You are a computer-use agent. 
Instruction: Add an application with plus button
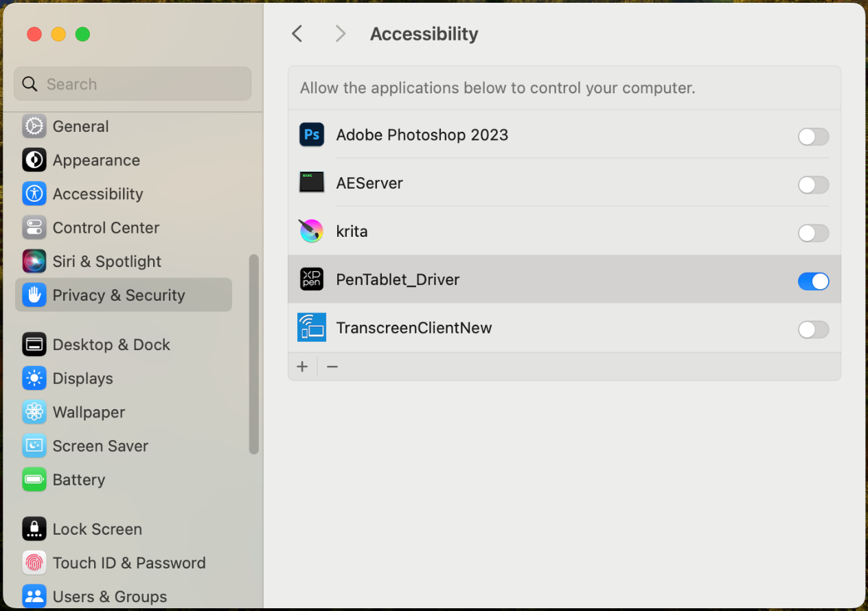302,367
